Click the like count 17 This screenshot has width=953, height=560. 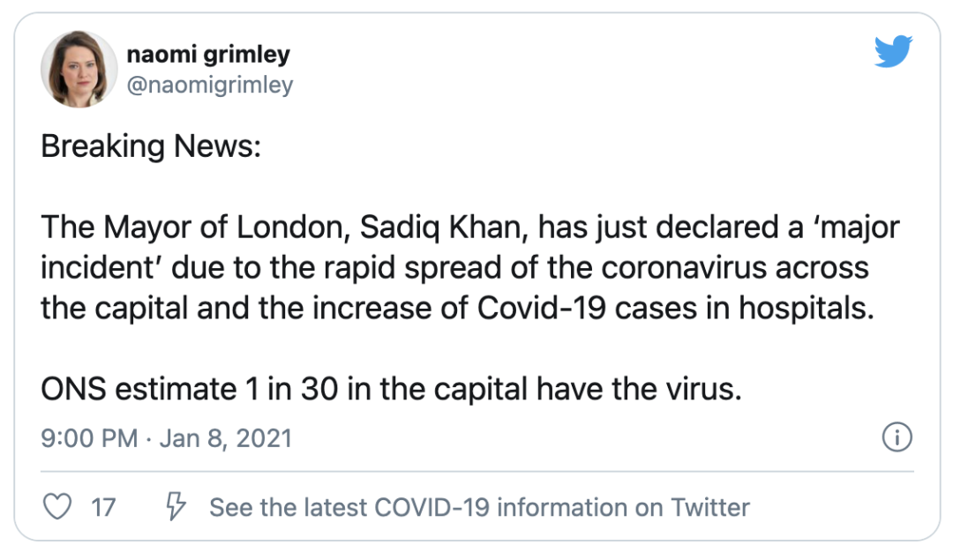(103, 507)
